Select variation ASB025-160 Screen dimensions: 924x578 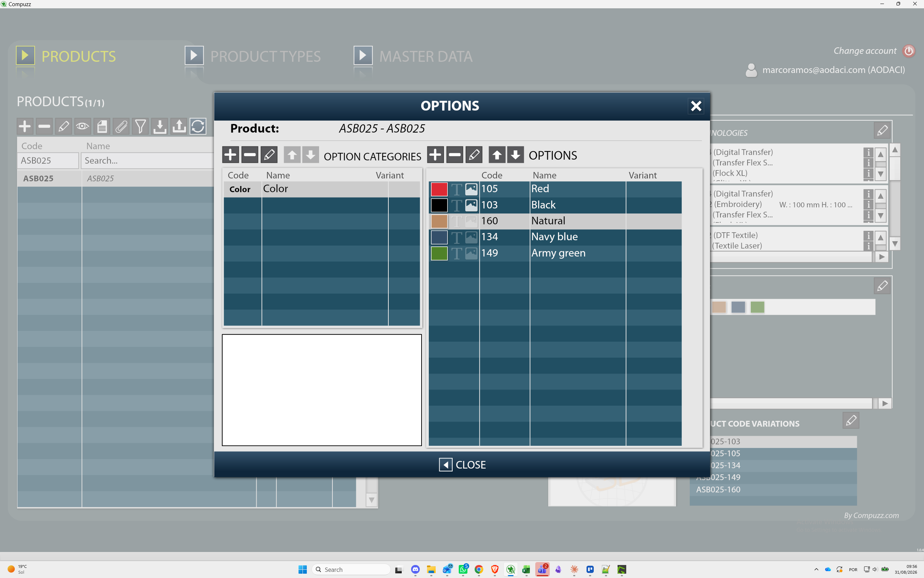coord(773,490)
